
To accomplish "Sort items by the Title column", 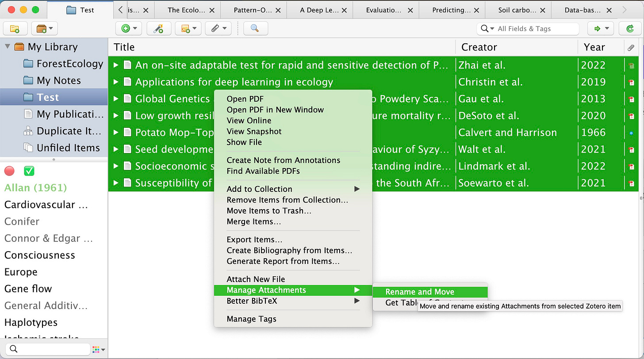I will coord(282,47).
